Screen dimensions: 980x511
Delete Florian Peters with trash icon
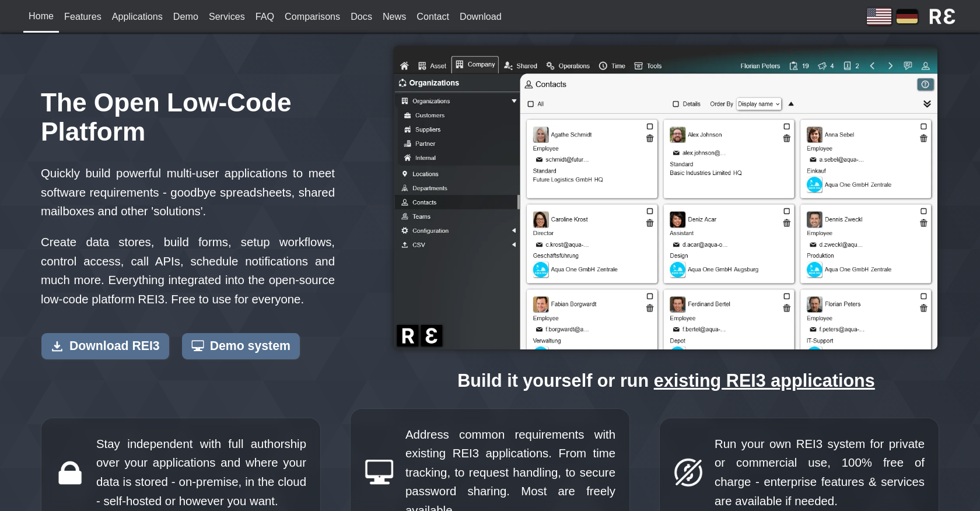point(923,308)
